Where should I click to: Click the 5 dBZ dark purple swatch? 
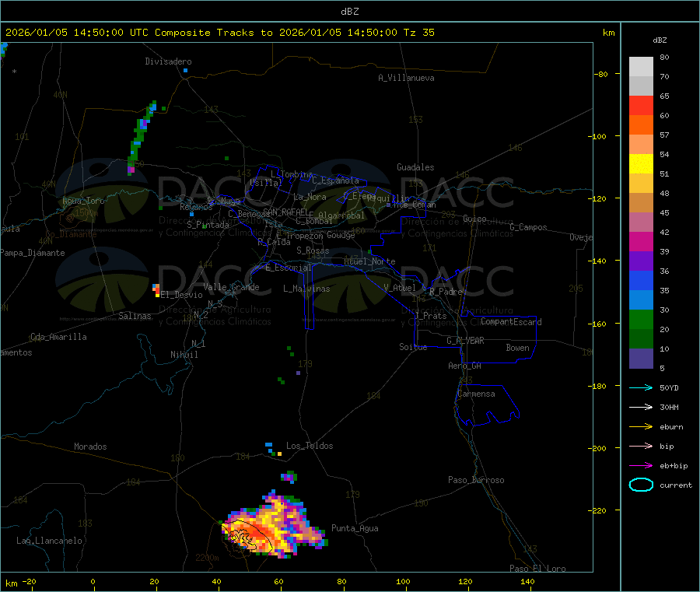click(641, 359)
